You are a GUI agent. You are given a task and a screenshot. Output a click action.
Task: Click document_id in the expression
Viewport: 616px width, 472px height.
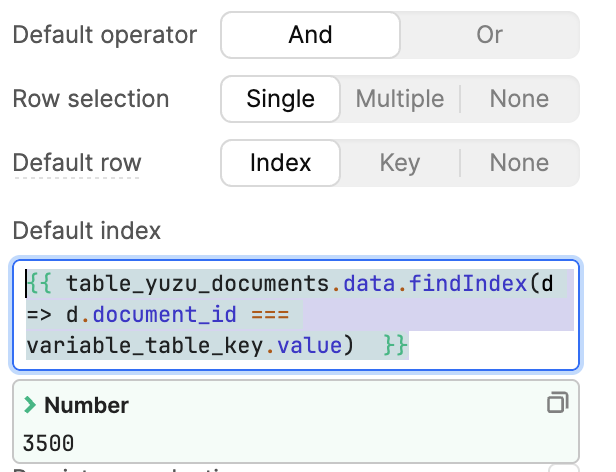pyautogui.click(x=171, y=315)
